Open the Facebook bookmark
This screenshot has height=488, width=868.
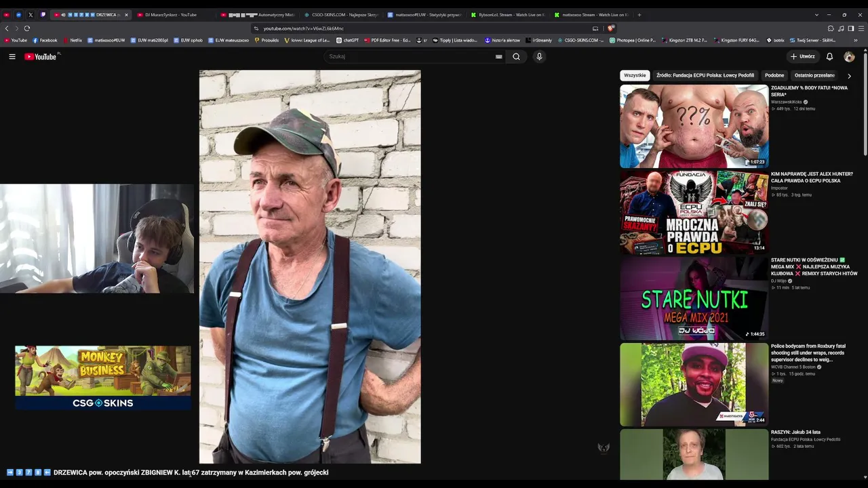pos(45,41)
